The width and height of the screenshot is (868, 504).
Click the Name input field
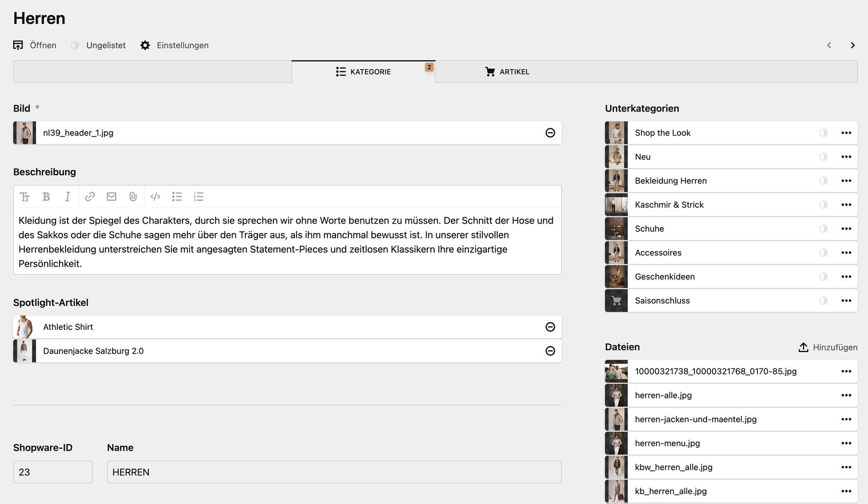point(334,472)
